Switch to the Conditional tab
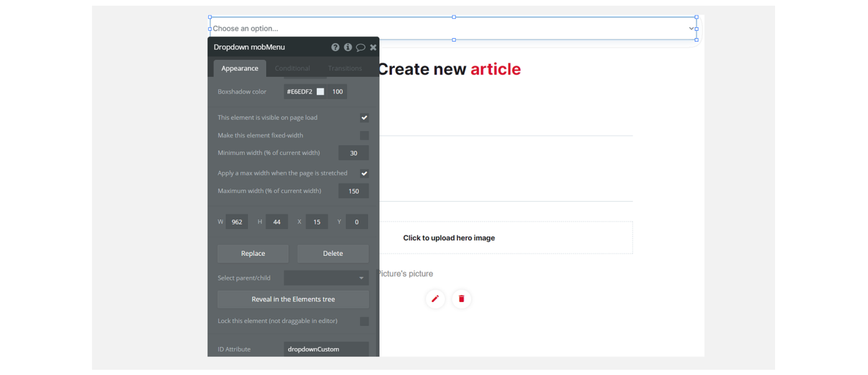Image resolution: width=868 pixels, height=375 pixels. [x=292, y=68]
